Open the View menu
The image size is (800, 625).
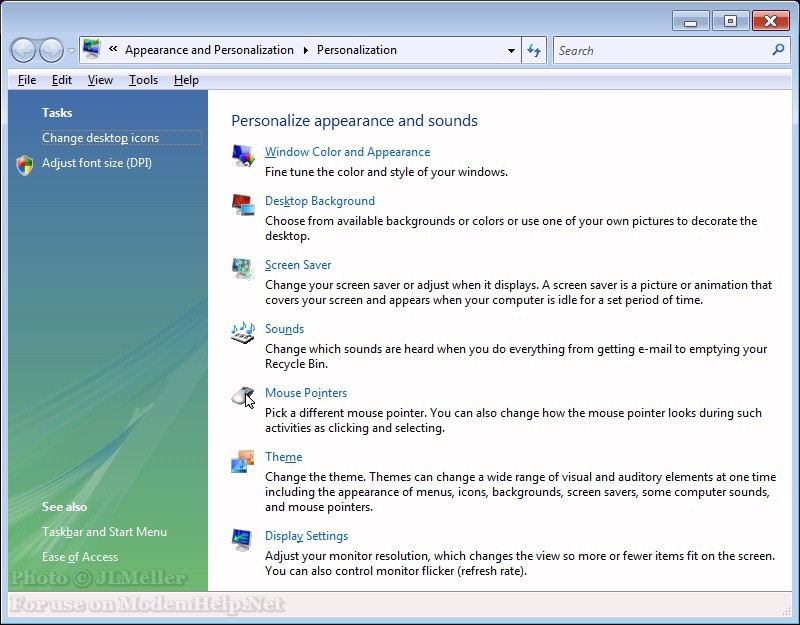click(100, 80)
